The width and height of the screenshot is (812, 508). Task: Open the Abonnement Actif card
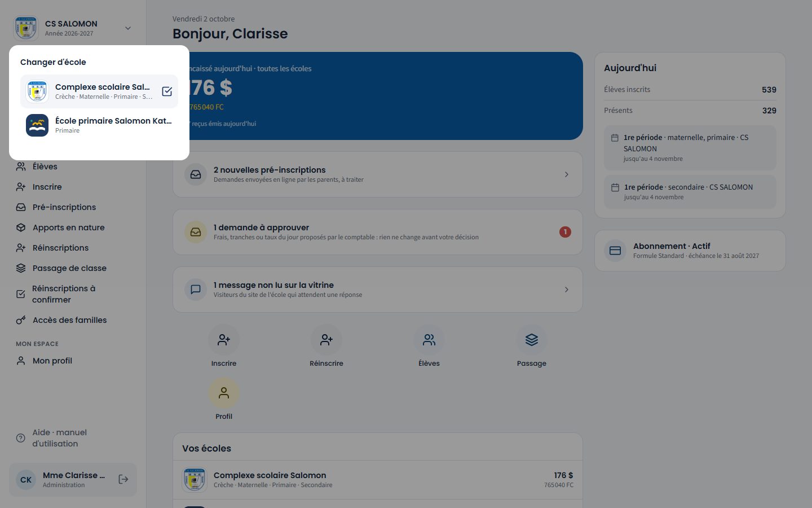point(690,251)
